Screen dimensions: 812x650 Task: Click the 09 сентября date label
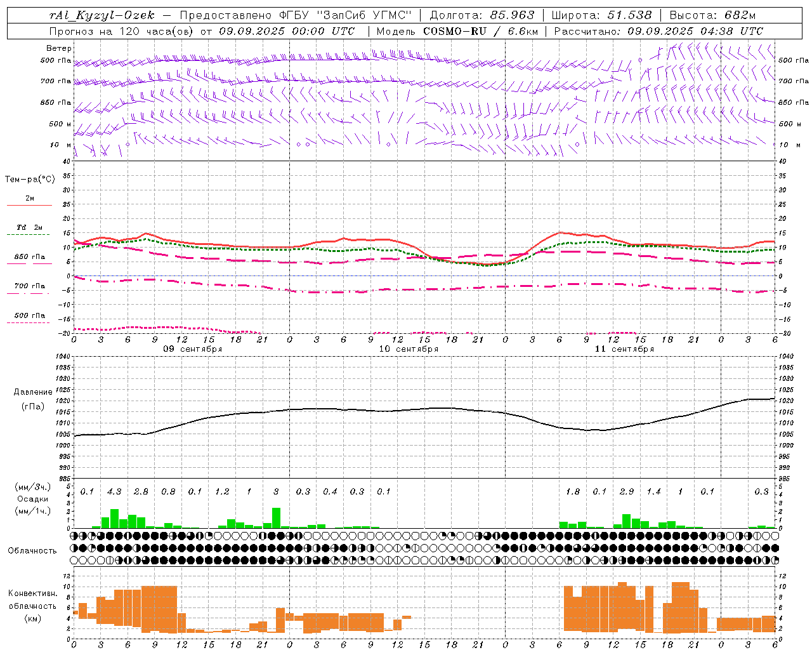coord(193,349)
